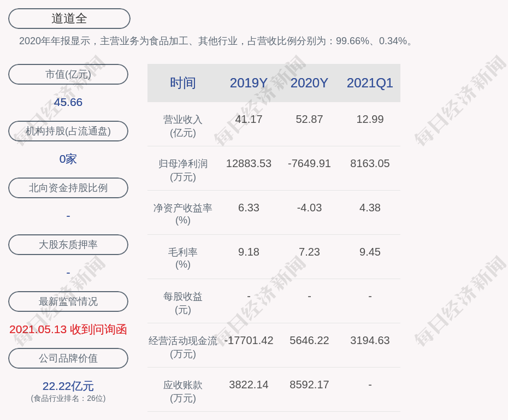Click gross margin value 7.23
Image resolution: width=508 pixels, height=420 pixels.
click(x=309, y=252)
